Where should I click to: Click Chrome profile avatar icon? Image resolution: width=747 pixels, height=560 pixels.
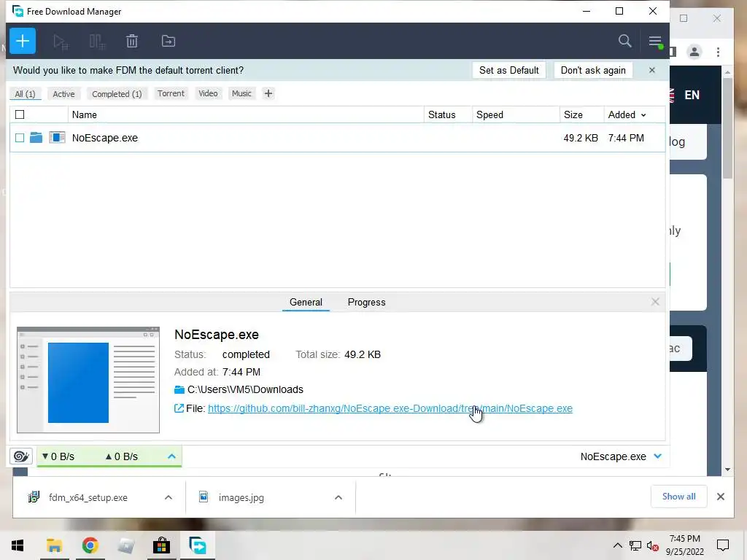click(x=694, y=52)
